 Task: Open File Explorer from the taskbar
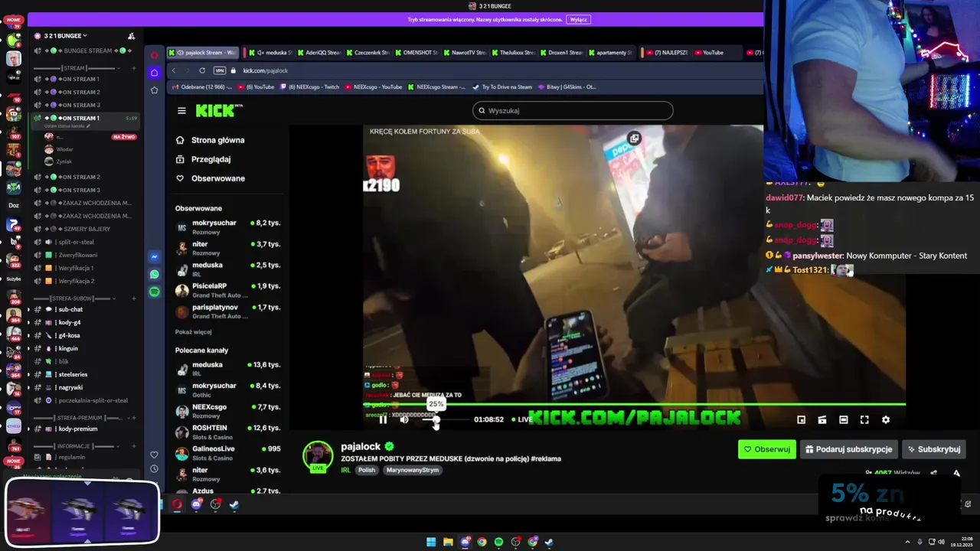pyautogui.click(x=448, y=542)
